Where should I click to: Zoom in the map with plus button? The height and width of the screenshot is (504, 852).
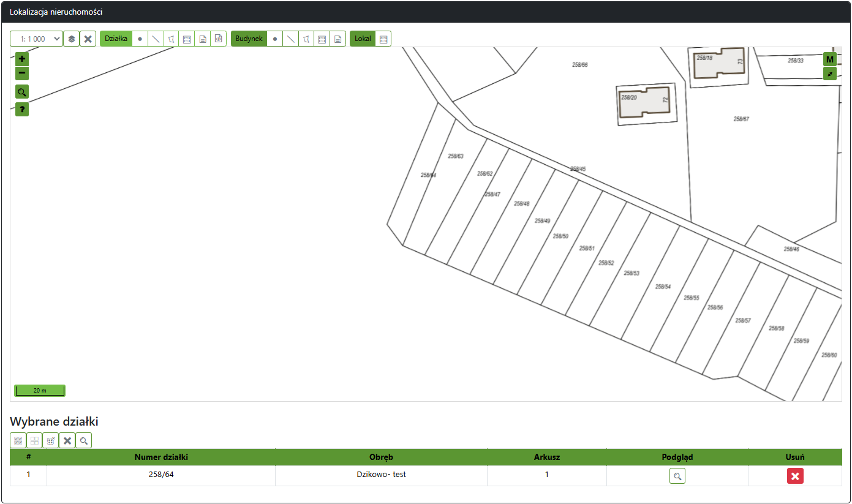(22, 59)
